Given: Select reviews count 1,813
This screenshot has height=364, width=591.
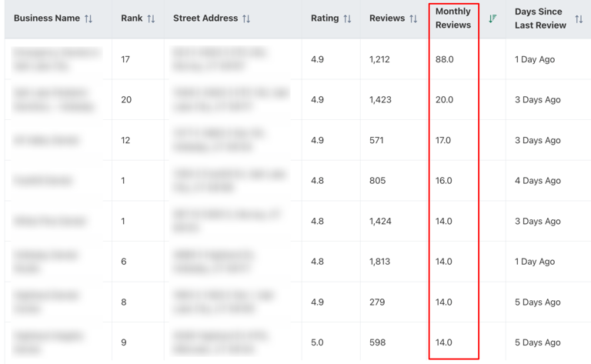Looking at the screenshot, I should click(379, 262).
